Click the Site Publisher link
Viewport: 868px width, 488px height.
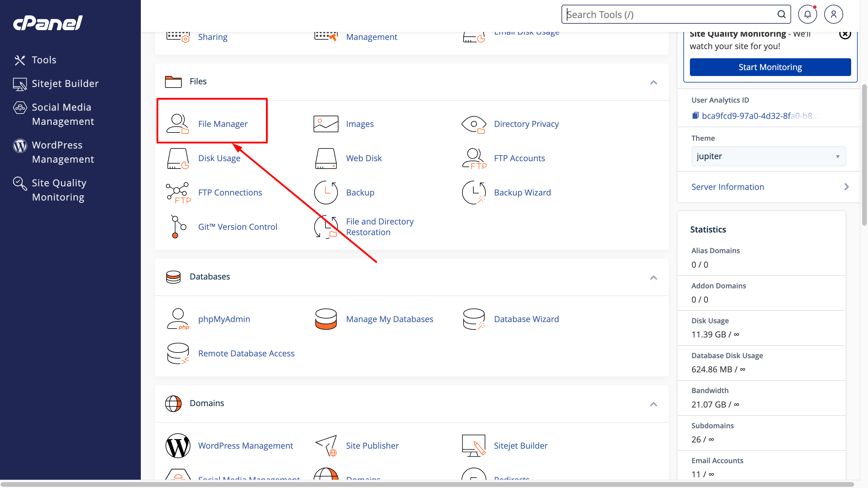click(x=372, y=446)
